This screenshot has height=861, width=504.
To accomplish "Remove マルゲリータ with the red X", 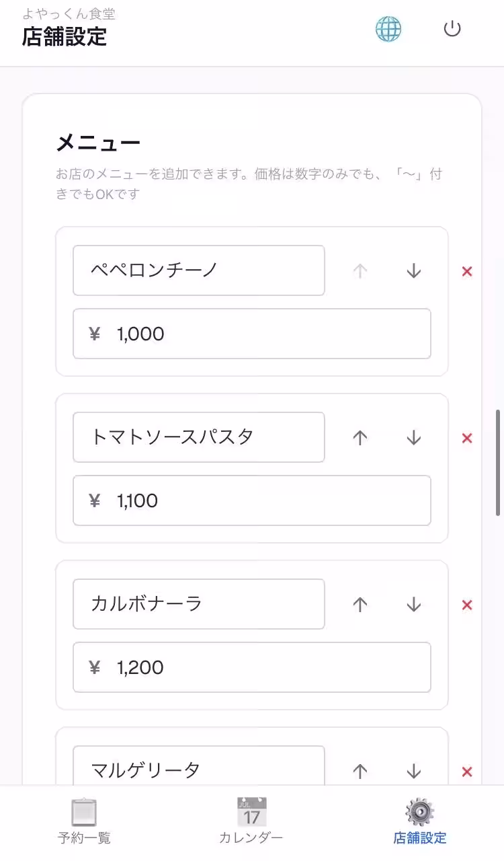I will (466, 772).
